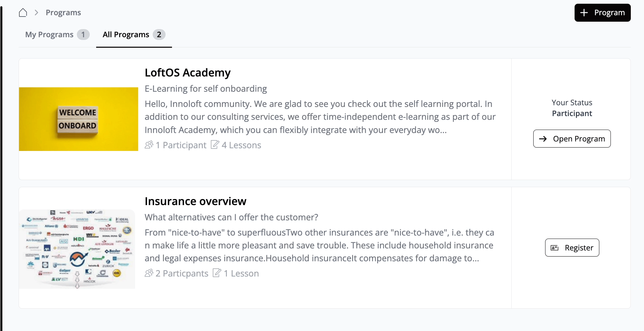644x331 pixels.
Task: Click the insurance logos thumbnail image
Action: (x=77, y=249)
